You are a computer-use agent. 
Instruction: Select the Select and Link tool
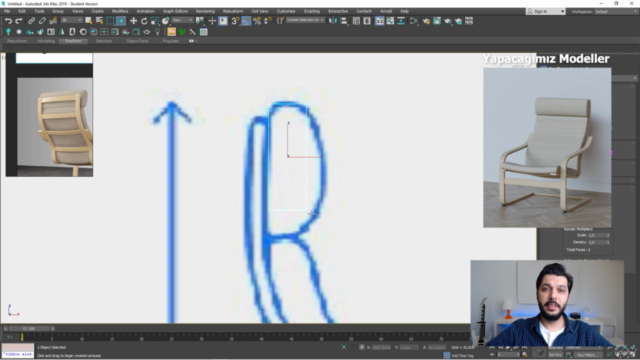pyautogui.click(x=31, y=21)
